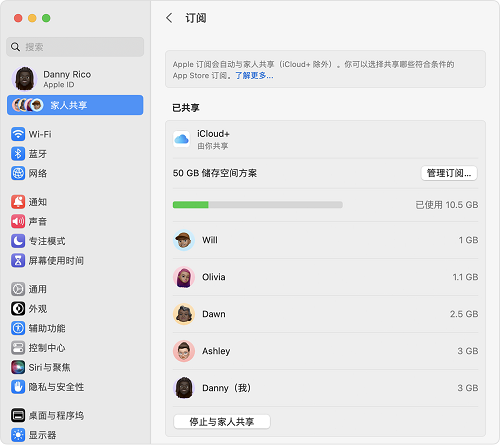The image size is (500, 445).
Task: Select the Bluetooth 蓝牙 icon
Action: coord(18,154)
